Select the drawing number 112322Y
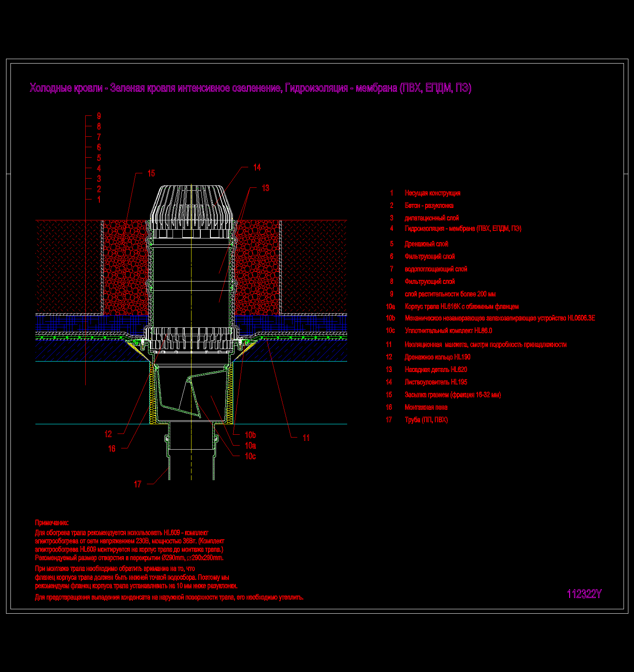 click(x=584, y=594)
